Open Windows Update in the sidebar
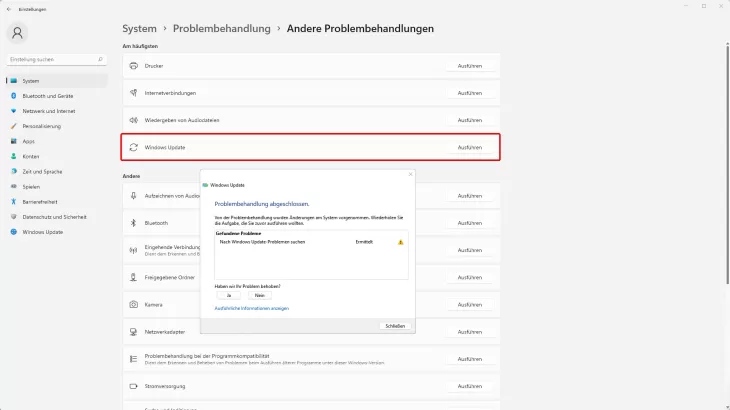This screenshot has width=730, height=410. pyautogui.click(x=42, y=231)
